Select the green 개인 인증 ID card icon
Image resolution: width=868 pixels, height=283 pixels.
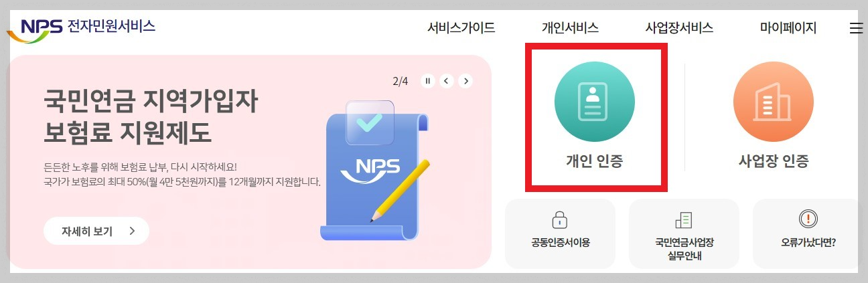(x=594, y=101)
